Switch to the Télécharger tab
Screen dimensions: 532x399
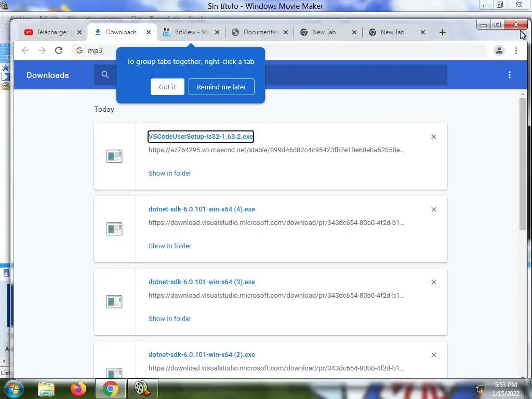[x=52, y=32]
